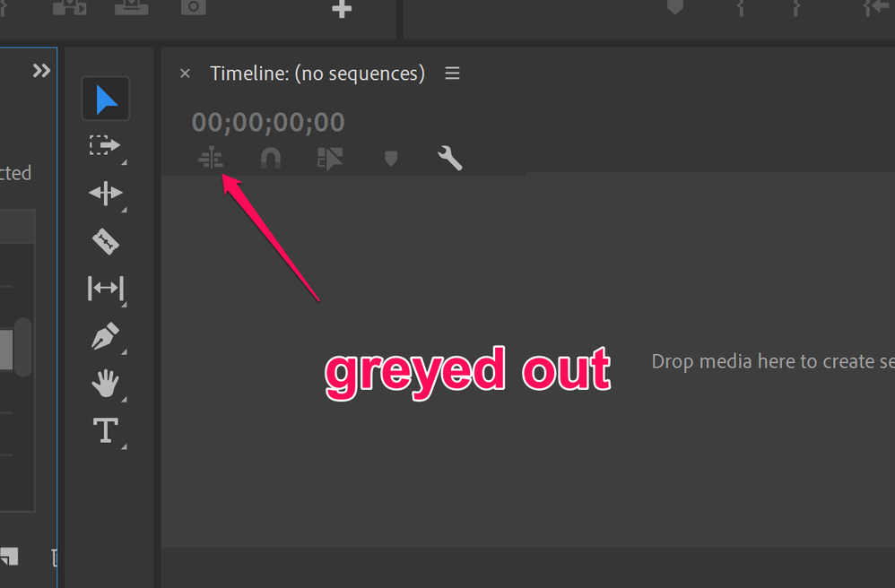895x588 pixels.
Task: Select the Track Select Forward tool
Action: coord(106,146)
